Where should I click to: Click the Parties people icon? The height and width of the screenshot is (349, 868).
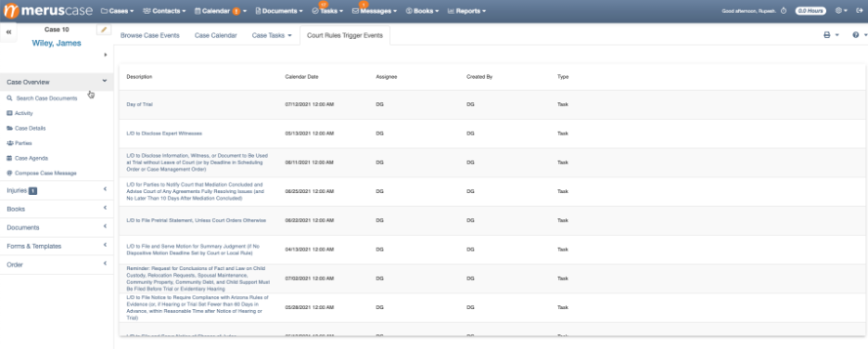tap(9, 143)
